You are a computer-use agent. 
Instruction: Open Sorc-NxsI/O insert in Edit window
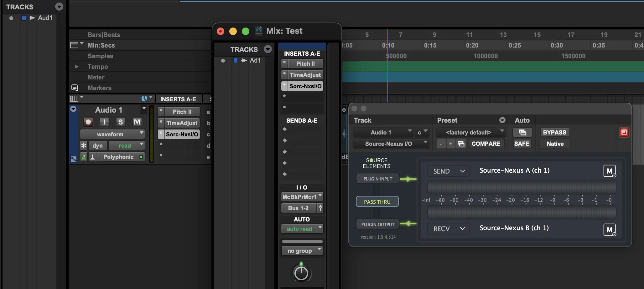point(182,134)
